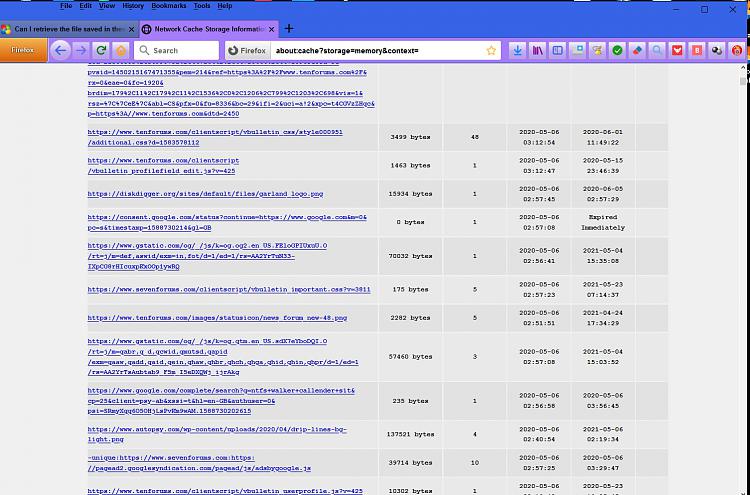Viewport: 750px width, 495px height.
Task: Open the diskdigger.org garland_logo.png link
Action: click(205, 194)
